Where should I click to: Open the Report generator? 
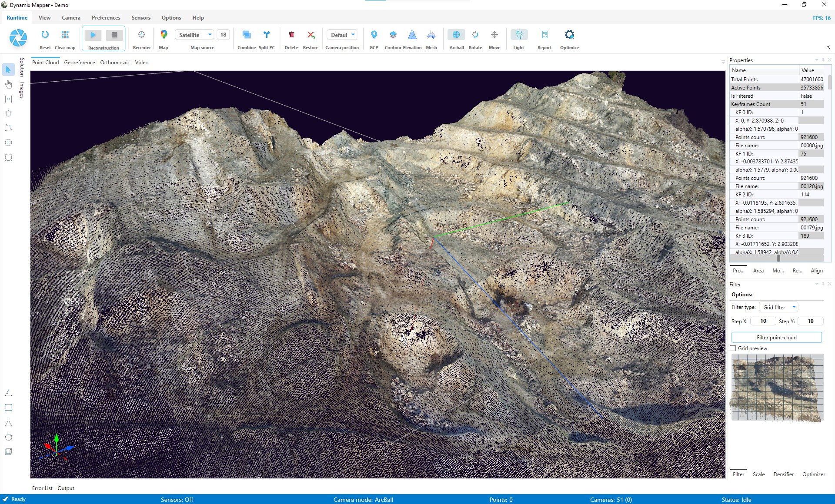[544, 38]
